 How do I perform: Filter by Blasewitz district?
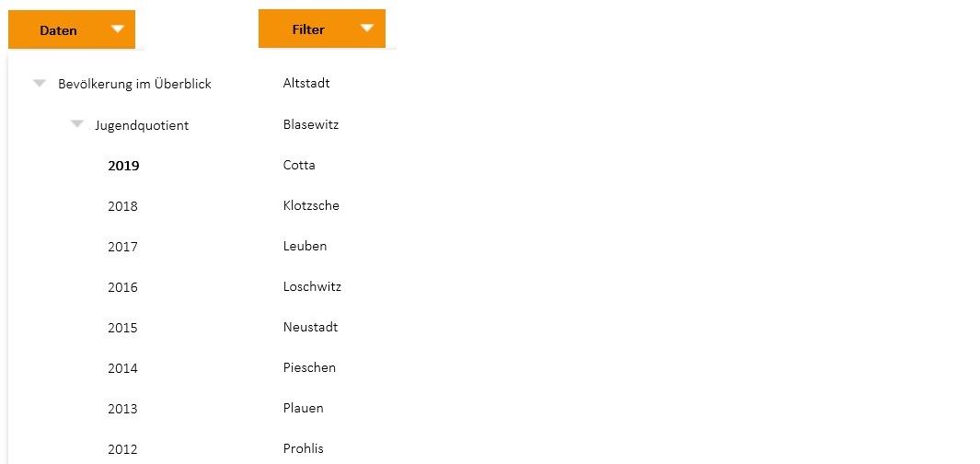(x=311, y=124)
